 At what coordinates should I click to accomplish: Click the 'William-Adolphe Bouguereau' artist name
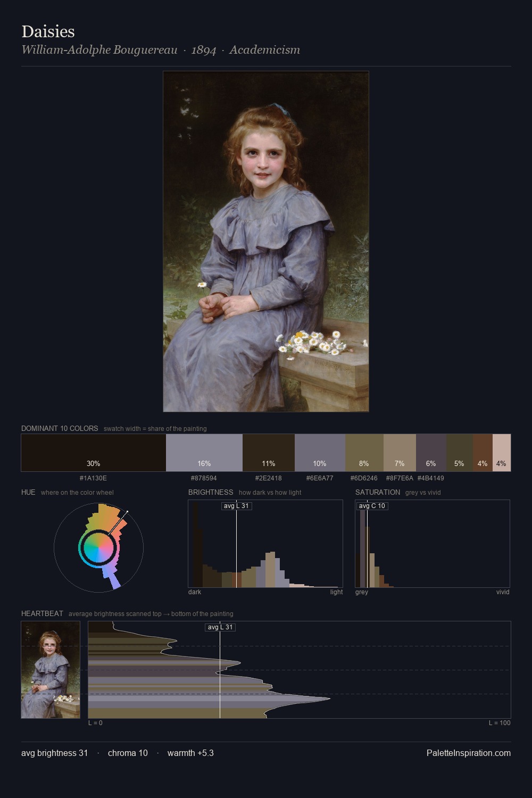[99, 50]
